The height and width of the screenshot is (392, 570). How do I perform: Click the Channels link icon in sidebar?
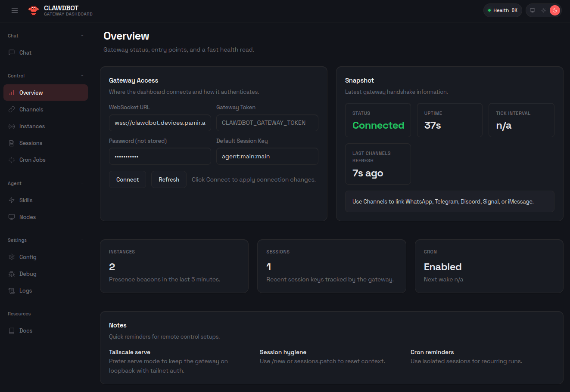[12, 109]
